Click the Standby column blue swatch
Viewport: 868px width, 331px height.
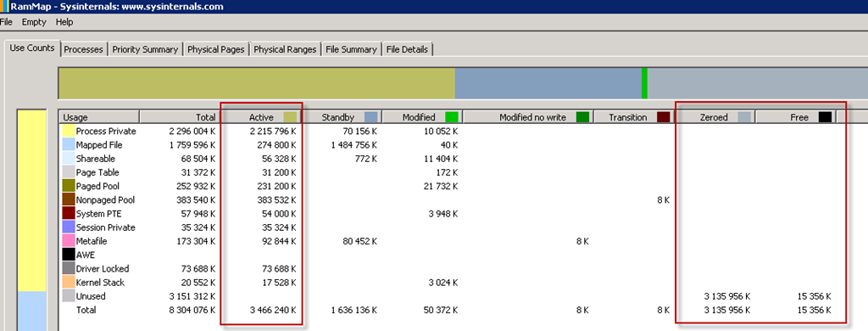(371, 117)
